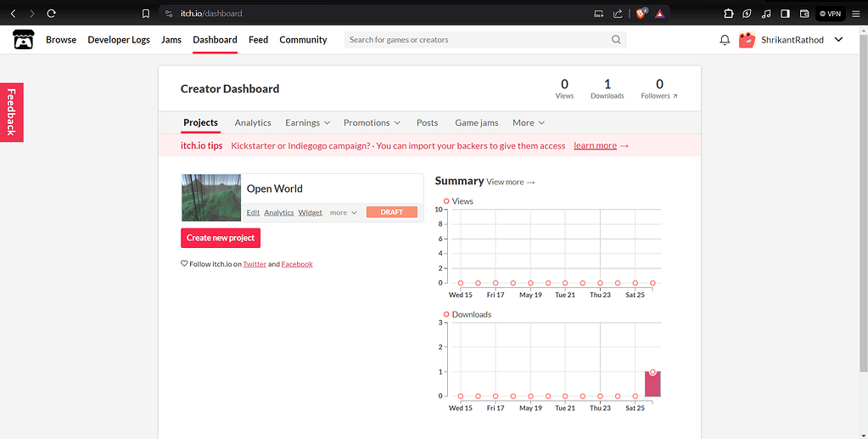
Task: Switch to the Analytics tab
Action: [253, 122]
